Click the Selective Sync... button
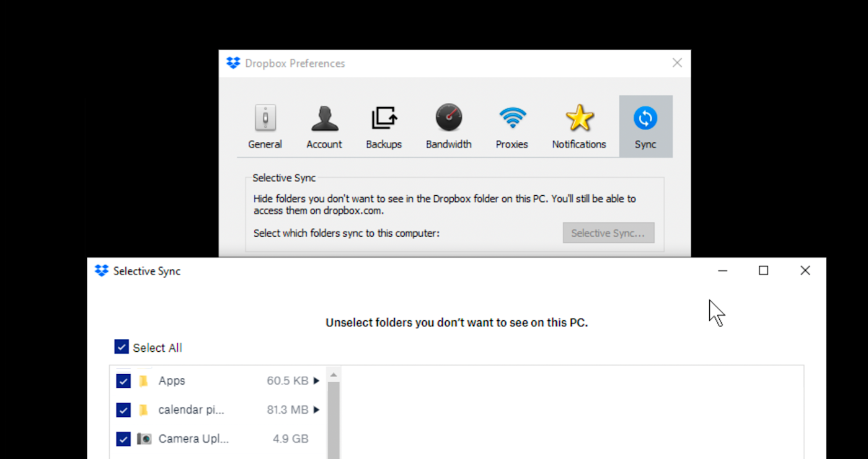Screen dimensions: 868x459 click(x=608, y=233)
